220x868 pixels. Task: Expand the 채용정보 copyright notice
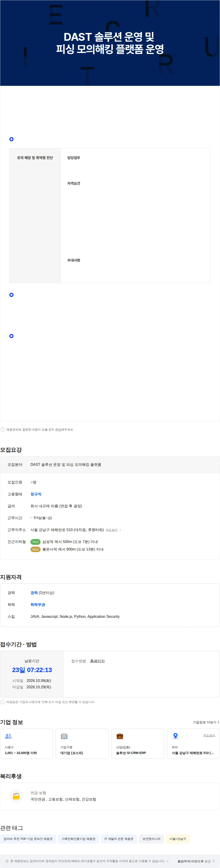[x=167, y=861]
